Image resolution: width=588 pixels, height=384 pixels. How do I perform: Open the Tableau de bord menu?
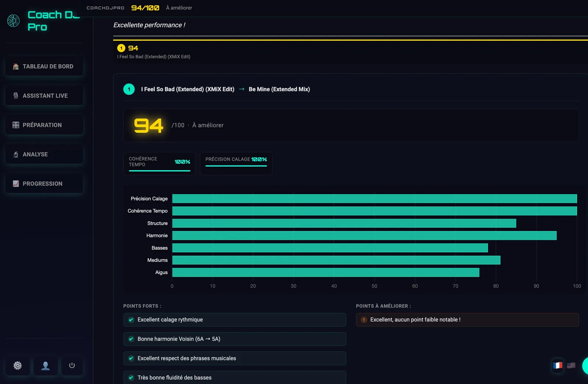(44, 66)
